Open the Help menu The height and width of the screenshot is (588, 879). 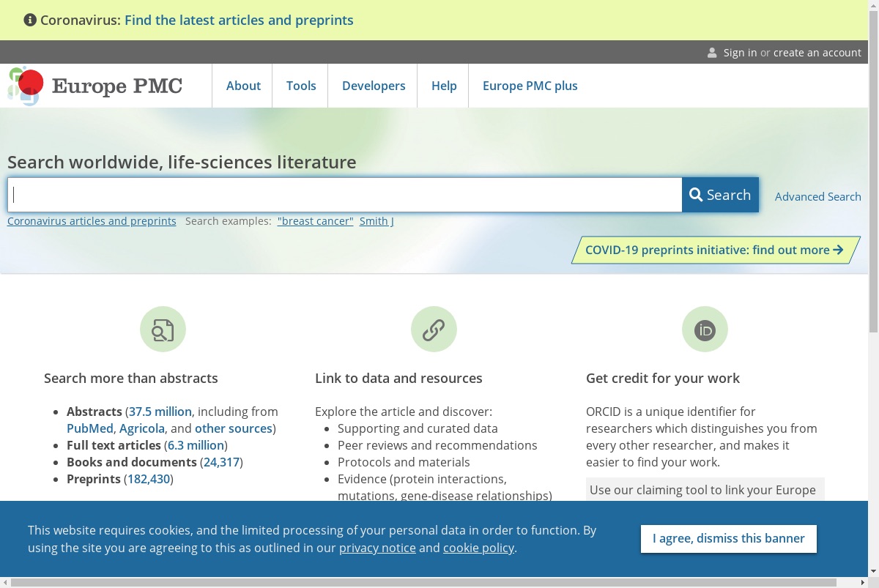click(x=444, y=86)
